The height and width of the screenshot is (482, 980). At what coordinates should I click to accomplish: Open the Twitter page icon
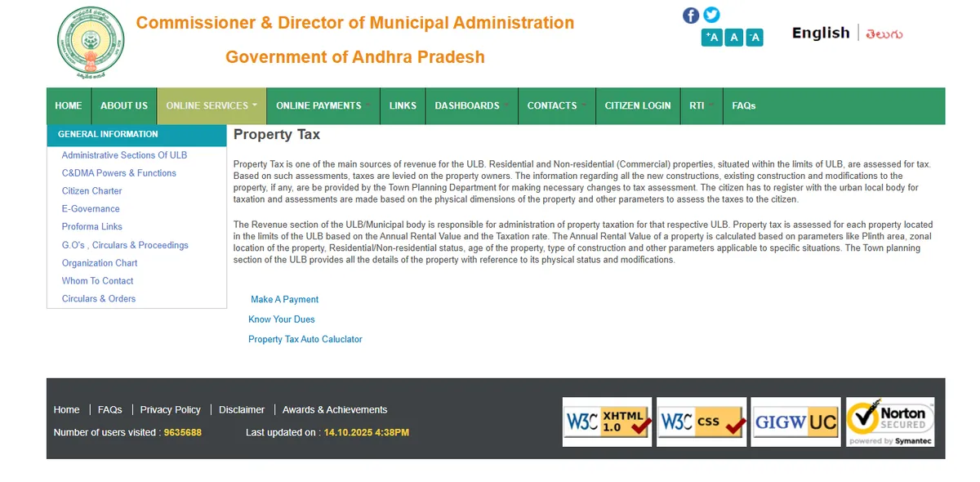point(711,15)
